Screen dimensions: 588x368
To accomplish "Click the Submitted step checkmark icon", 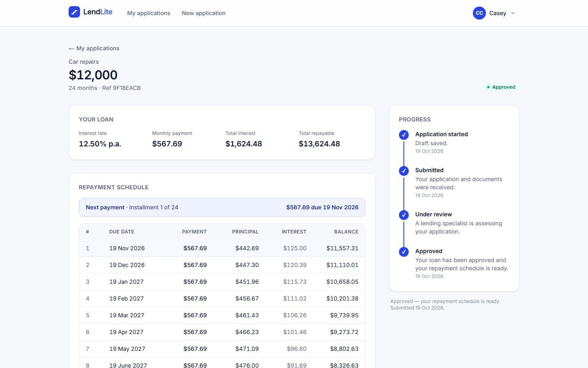I will [404, 171].
